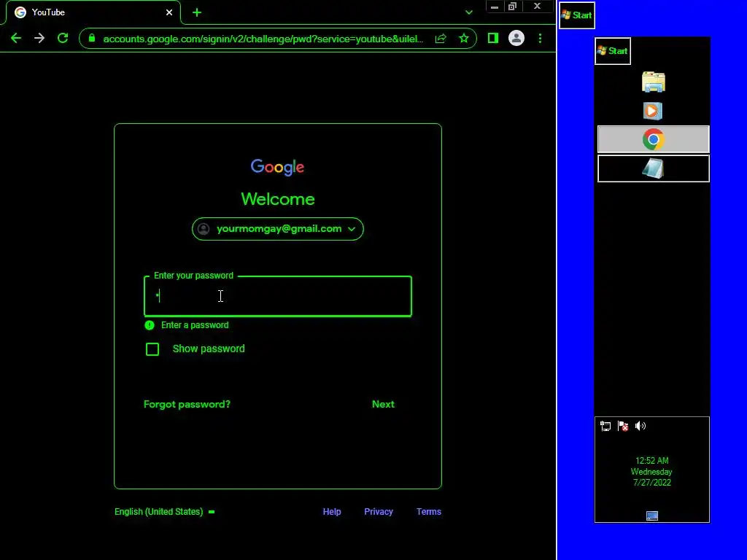Click the Forgot password? link
Screen dimensions: 747x560
[187, 404]
